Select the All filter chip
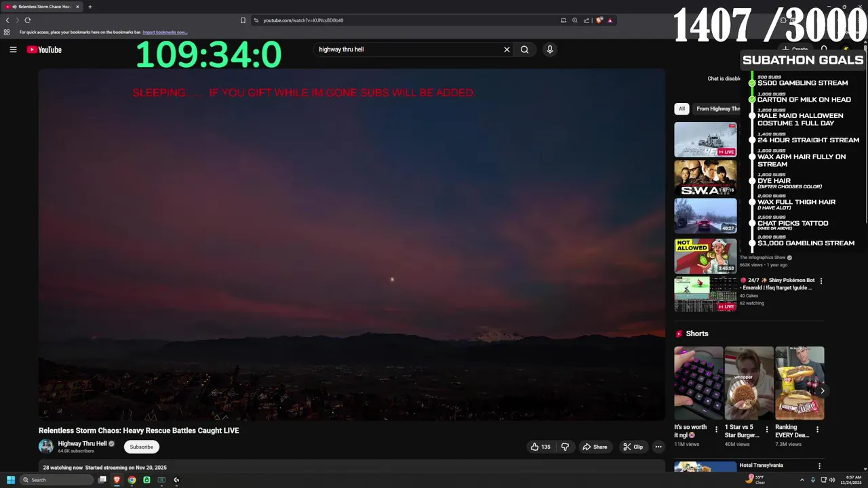868x488 pixels. 682,108
